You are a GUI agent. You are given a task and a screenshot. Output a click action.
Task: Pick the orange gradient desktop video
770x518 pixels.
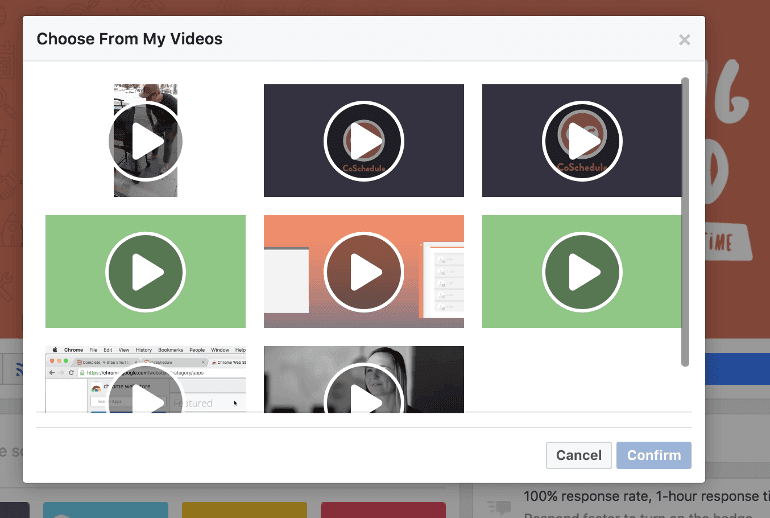point(363,272)
